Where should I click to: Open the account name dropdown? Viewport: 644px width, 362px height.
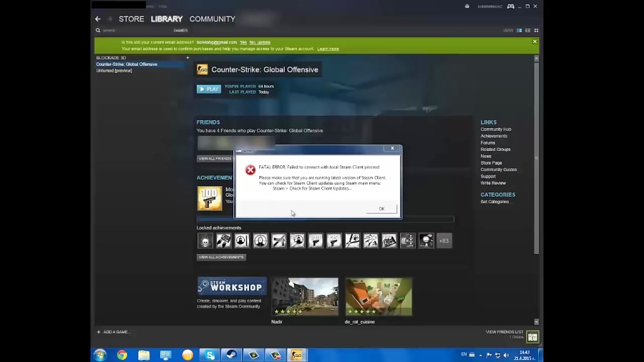(488, 6)
